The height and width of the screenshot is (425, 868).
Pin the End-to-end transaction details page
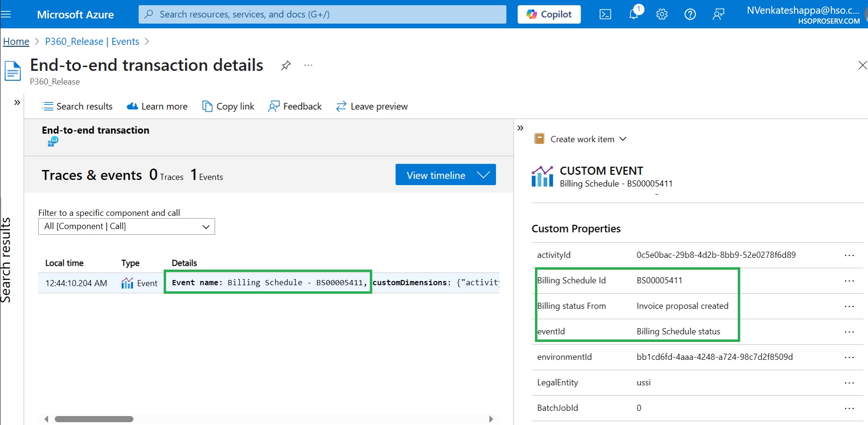click(x=285, y=66)
